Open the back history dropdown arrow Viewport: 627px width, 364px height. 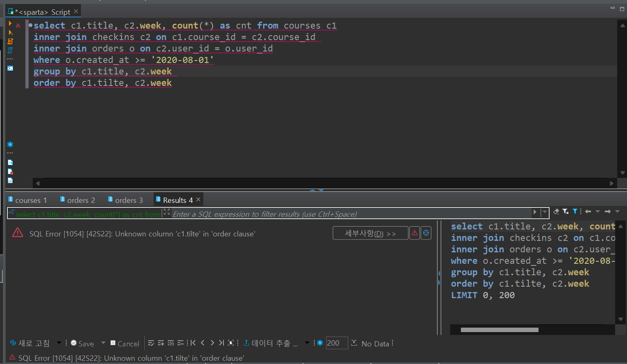[598, 211]
